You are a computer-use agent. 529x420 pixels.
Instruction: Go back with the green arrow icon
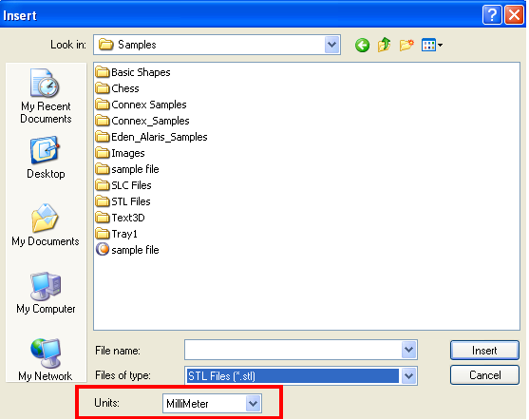point(362,45)
